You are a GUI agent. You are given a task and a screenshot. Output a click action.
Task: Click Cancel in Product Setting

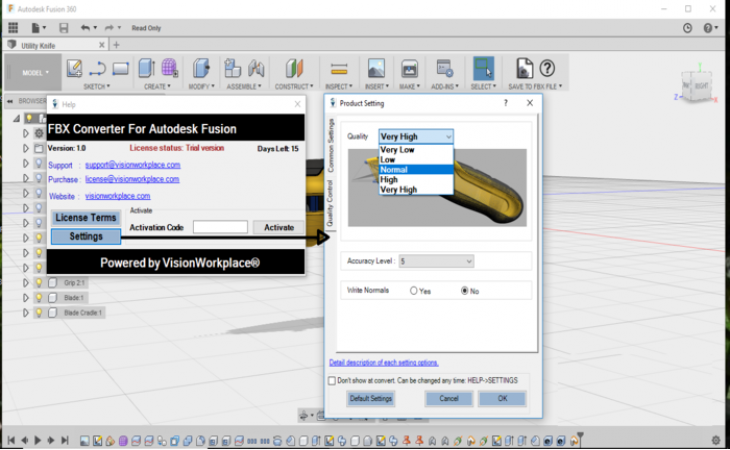[x=449, y=399]
